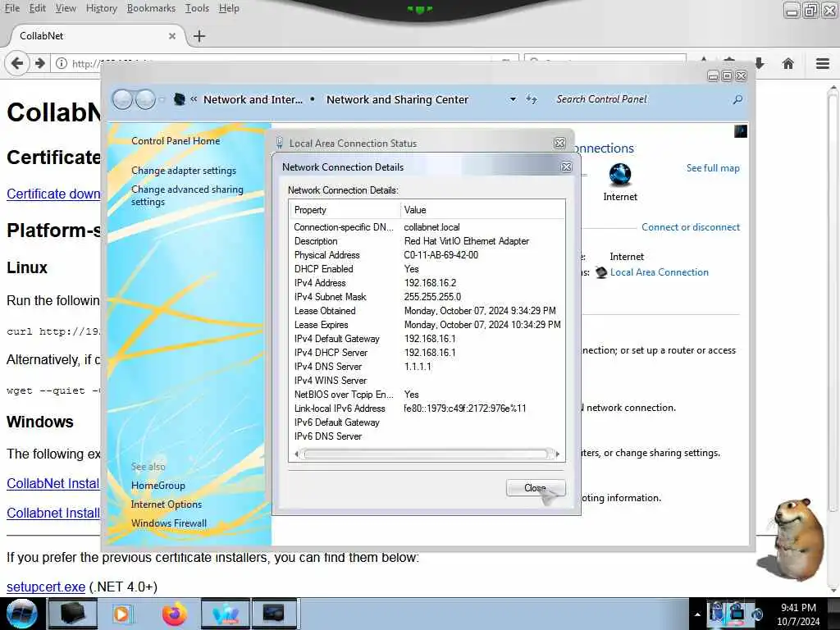
Task: Close the Network Connection Details dialog
Action: click(x=535, y=487)
